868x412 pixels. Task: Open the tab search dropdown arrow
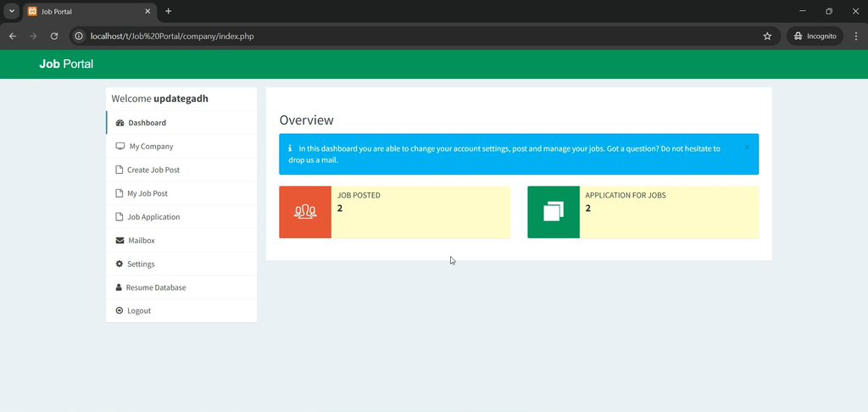click(12, 11)
